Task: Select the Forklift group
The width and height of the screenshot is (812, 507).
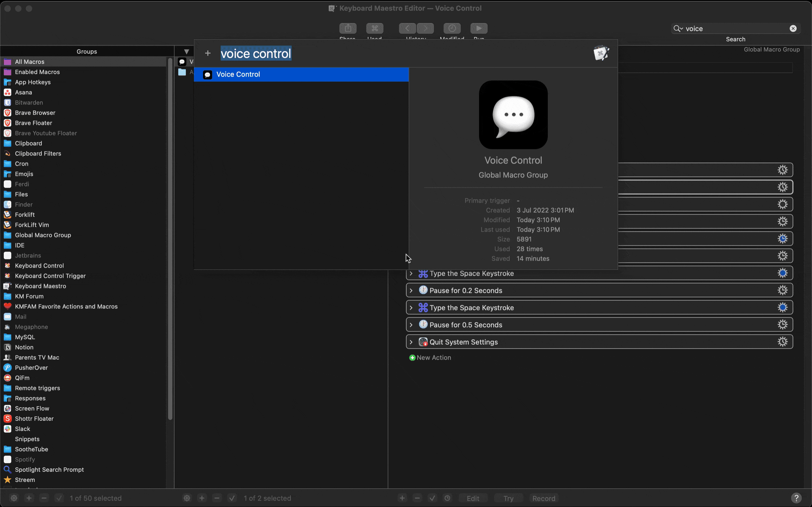Action: (x=83, y=215)
